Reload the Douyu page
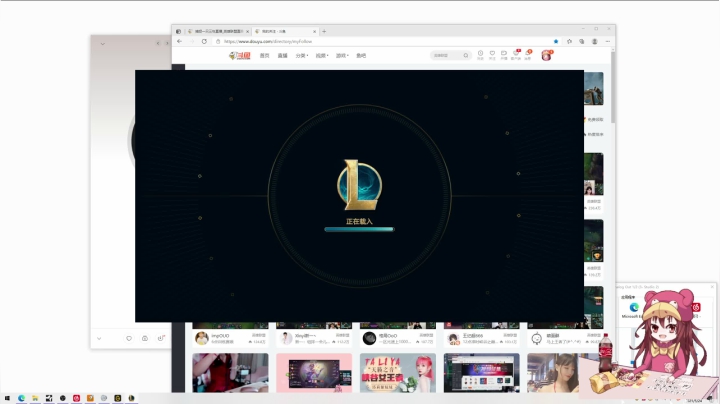 pyautogui.click(x=204, y=41)
